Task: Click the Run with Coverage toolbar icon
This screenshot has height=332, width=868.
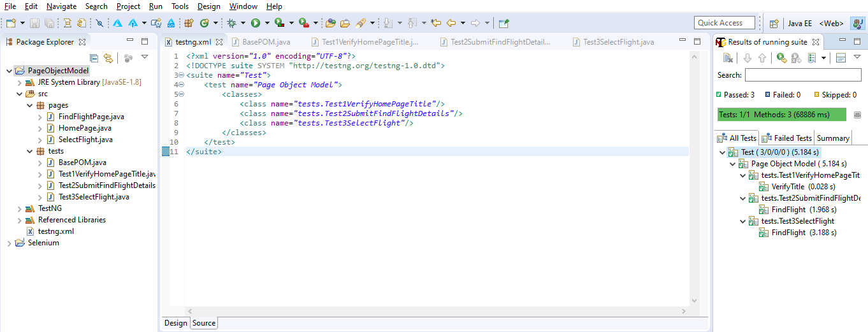Action: [279, 23]
